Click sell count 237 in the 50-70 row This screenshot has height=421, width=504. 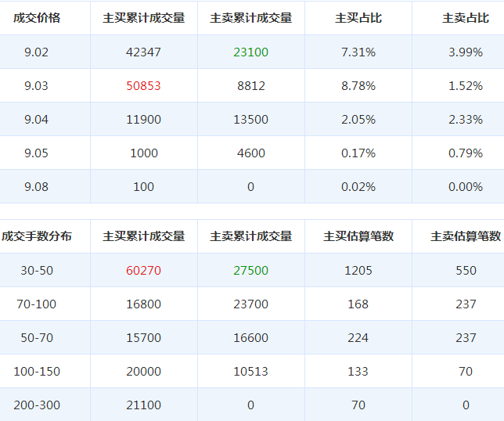click(466, 338)
